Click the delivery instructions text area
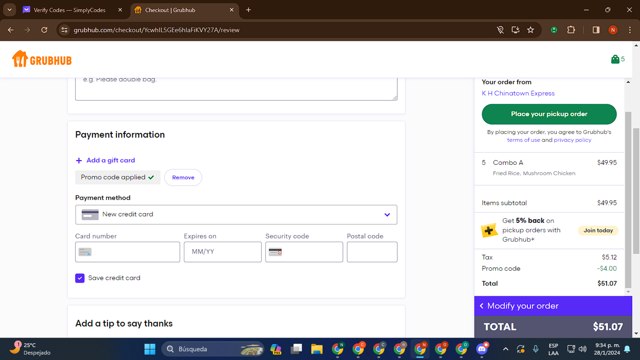 click(x=236, y=88)
